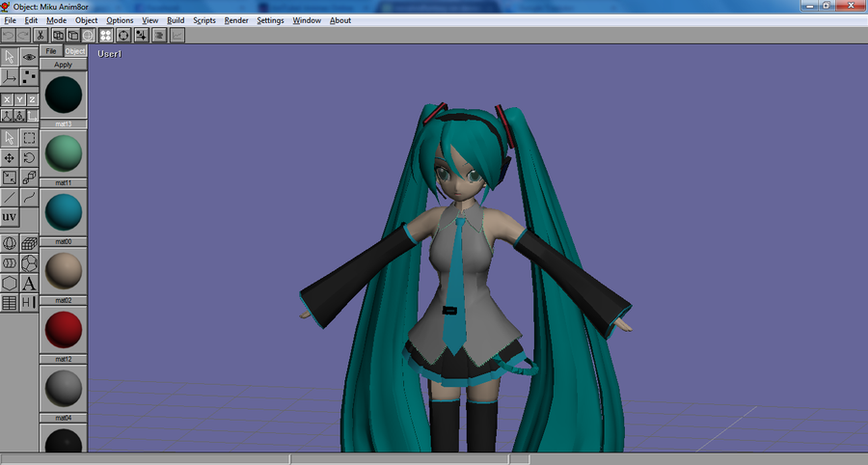Select the Move four-arrow tool
The width and height of the screenshot is (868, 465).
tap(10, 158)
